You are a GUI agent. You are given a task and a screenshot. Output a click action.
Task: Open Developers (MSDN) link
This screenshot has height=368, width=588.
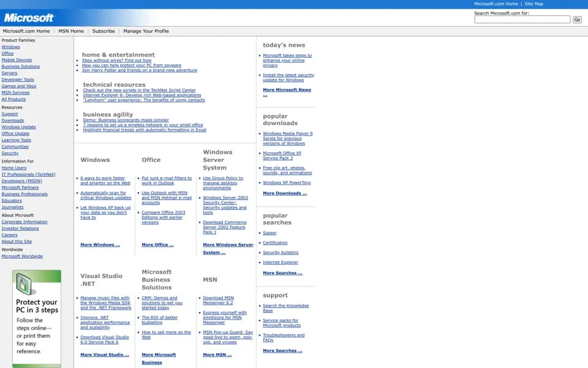pos(22,181)
